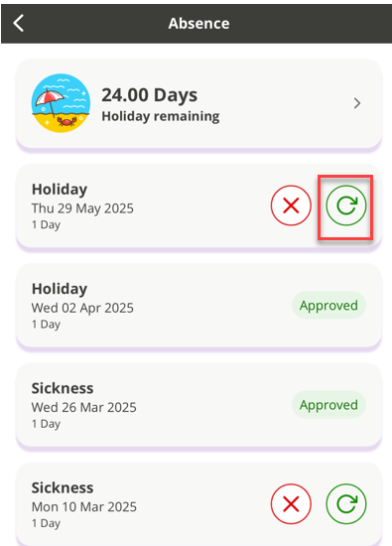The width and height of the screenshot is (392, 546).
Task: Select the Approved badge on 26 Mar sickness
Action: coord(328,405)
